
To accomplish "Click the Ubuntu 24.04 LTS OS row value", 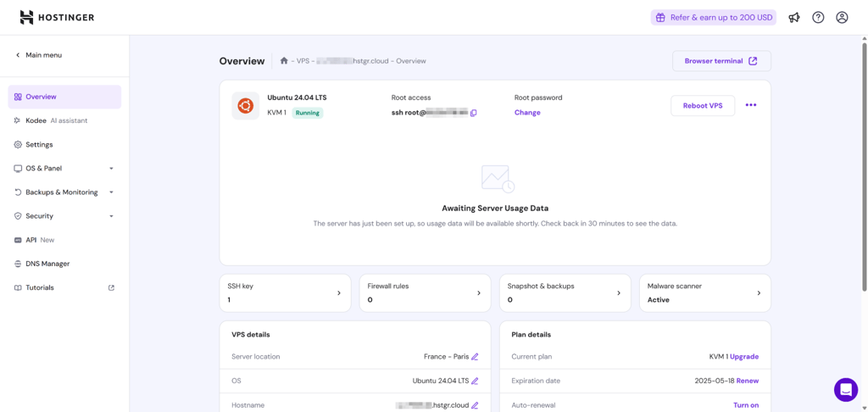I will [441, 381].
